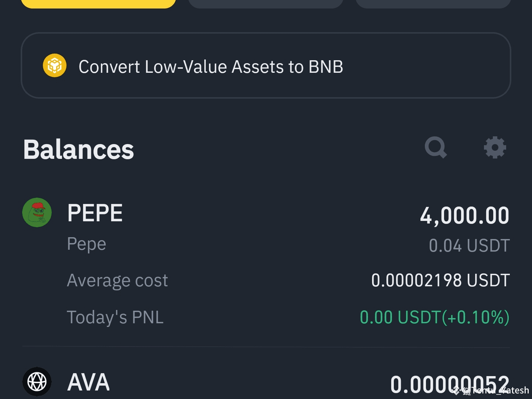Click the Balances heading
This screenshot has height=399, width=532.
pyautogui.click(x=78, y=149)
